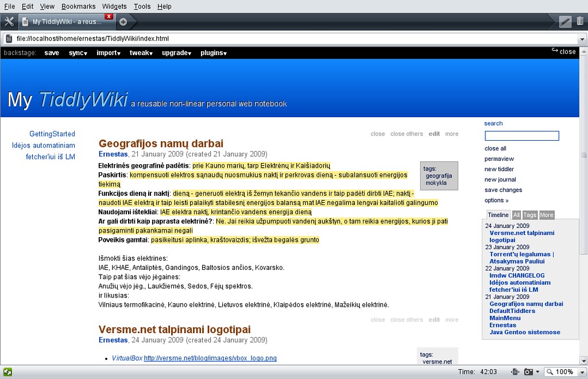Click save changes in sidebar
Screen dimensions: 588x379
(x=503, y=189)
